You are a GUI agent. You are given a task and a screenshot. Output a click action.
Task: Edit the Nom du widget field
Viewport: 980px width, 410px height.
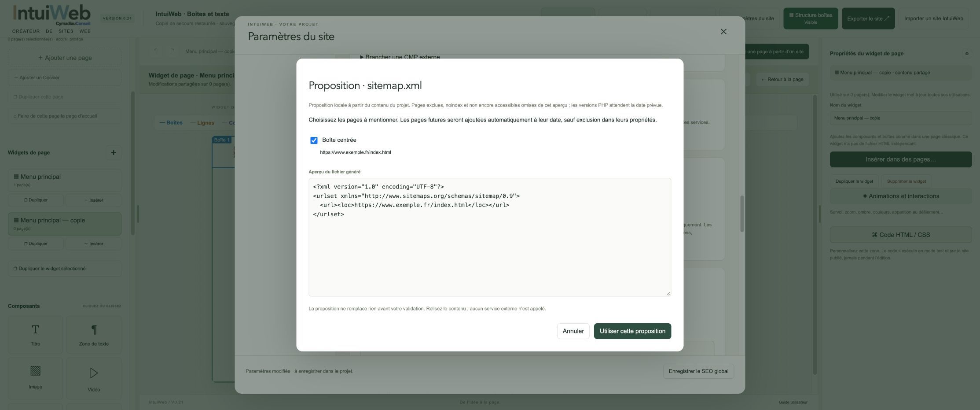click(901, 118)
